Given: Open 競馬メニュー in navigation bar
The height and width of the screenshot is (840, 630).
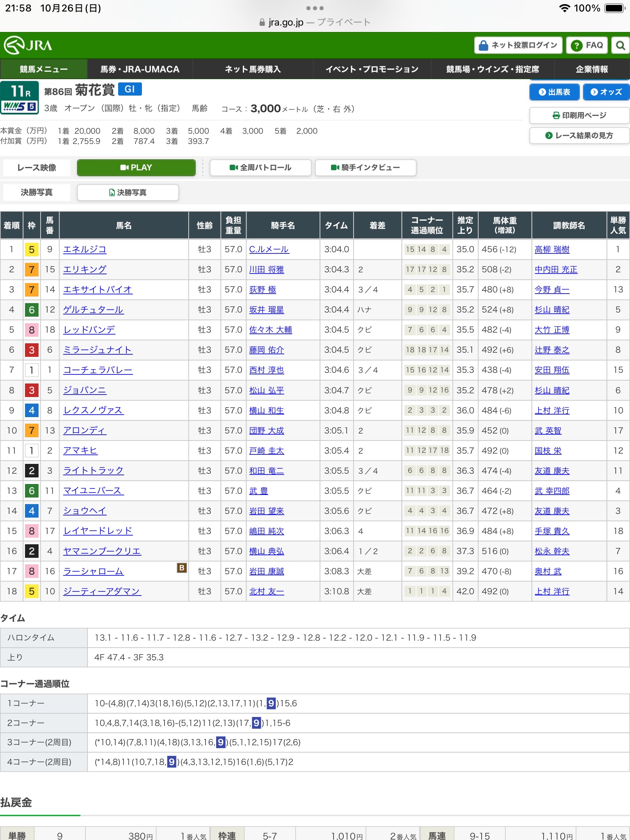Looking at the screenshot, I should (43, 69).
